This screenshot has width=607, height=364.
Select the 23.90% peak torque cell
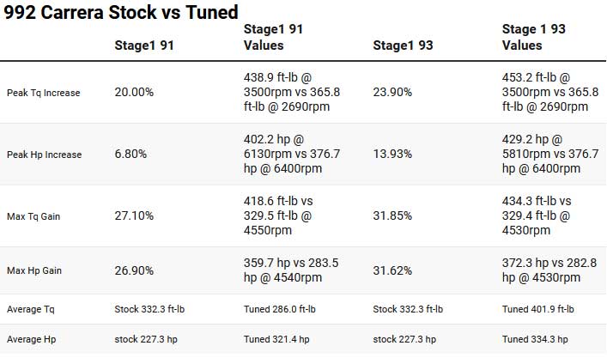[392, 92]
